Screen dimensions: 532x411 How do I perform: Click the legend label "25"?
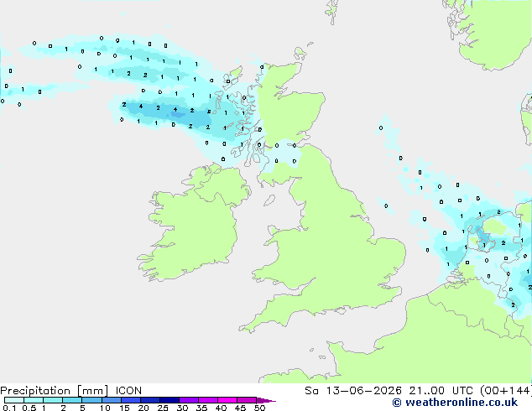click(163, 408)
